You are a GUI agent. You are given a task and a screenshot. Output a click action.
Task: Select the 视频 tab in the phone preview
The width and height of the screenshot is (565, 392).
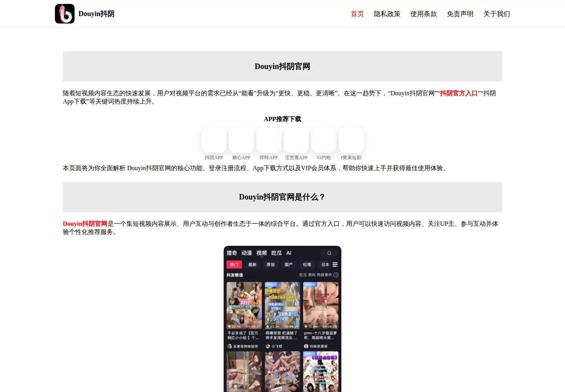click(262, 253)
